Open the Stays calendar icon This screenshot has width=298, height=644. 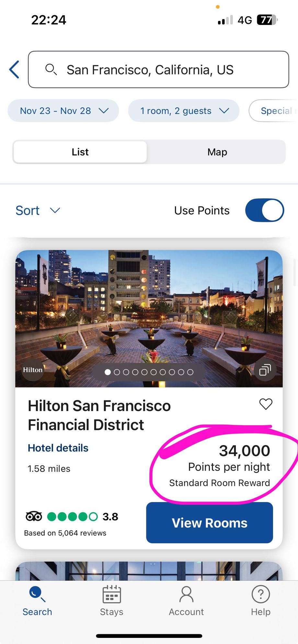pos(111,595)
